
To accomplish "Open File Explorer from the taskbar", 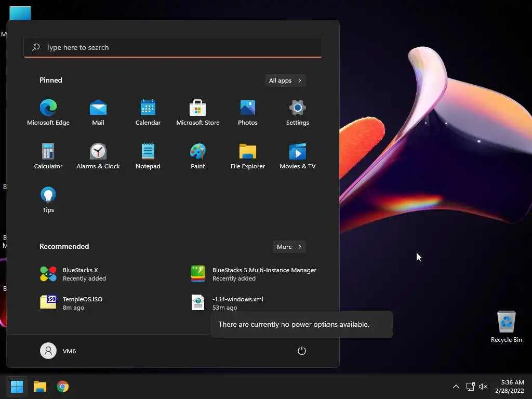I will point(39,387).
